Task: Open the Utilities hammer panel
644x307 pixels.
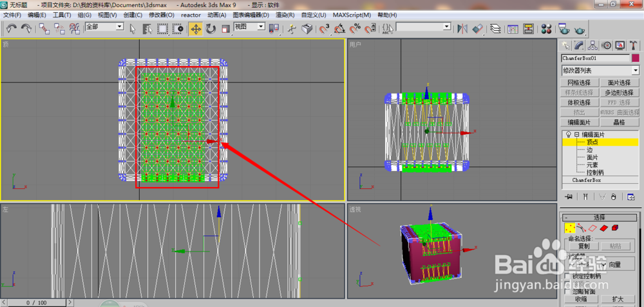Action: click(634, 45)
